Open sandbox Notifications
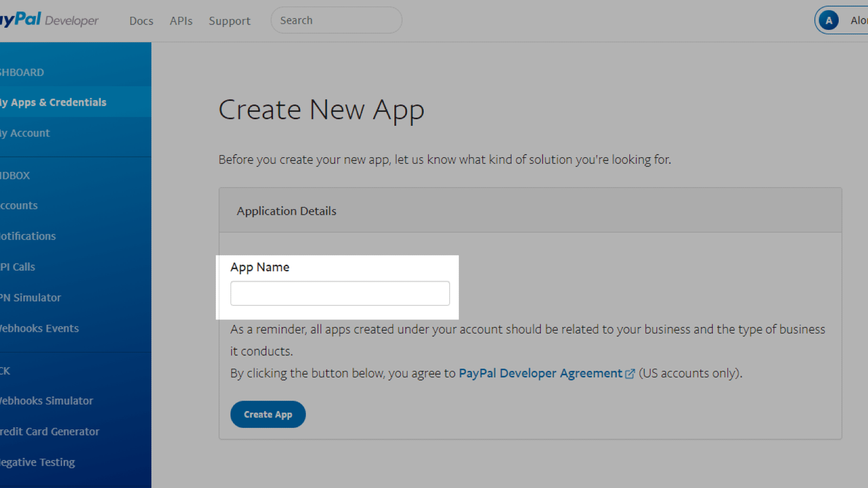 (x=28, y=236)
